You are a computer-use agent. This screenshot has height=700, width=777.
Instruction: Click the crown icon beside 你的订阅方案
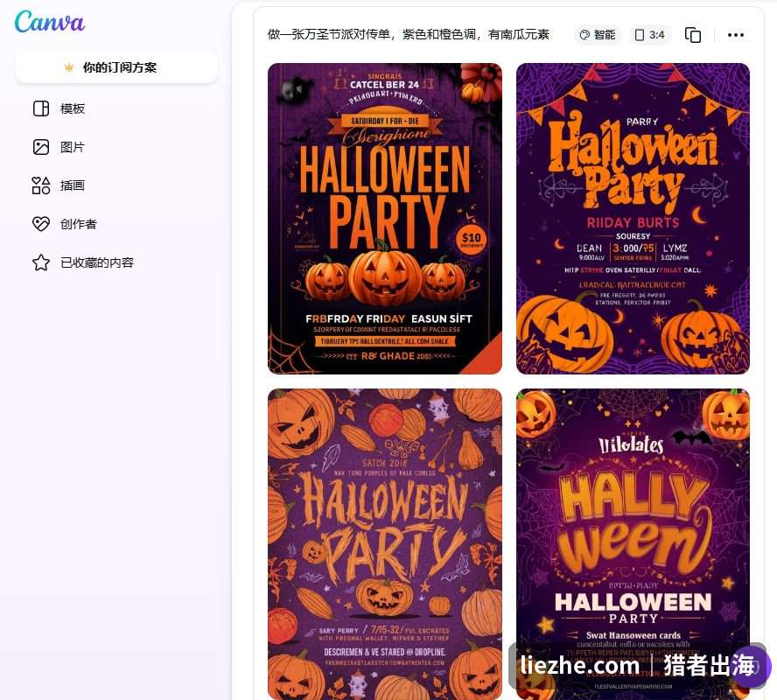[69, 67]
